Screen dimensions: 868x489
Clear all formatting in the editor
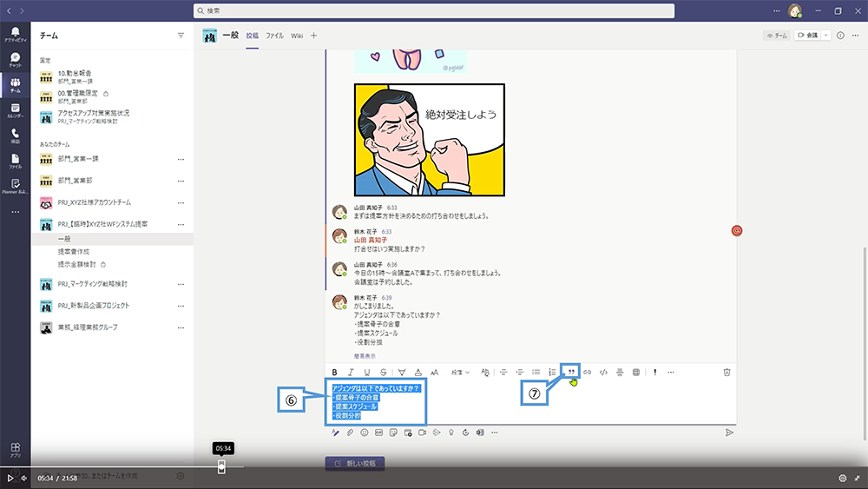click(485, 372)
